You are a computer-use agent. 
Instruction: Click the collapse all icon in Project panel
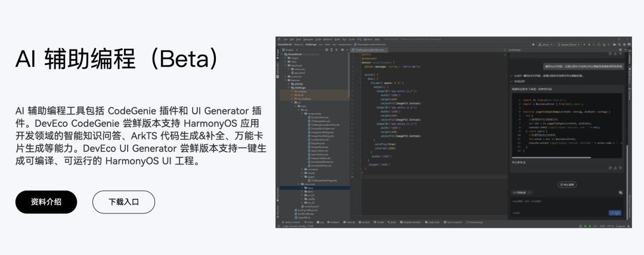336,49
